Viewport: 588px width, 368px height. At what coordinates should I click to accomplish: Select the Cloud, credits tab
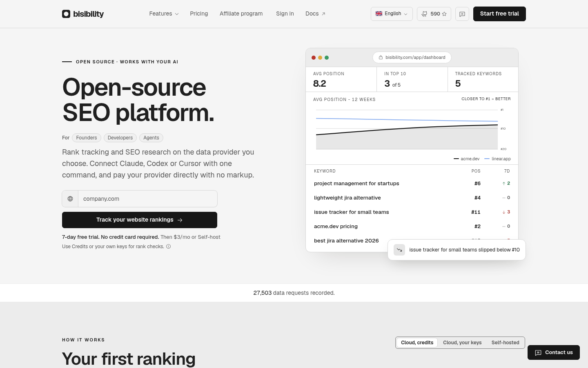(417, 343)
